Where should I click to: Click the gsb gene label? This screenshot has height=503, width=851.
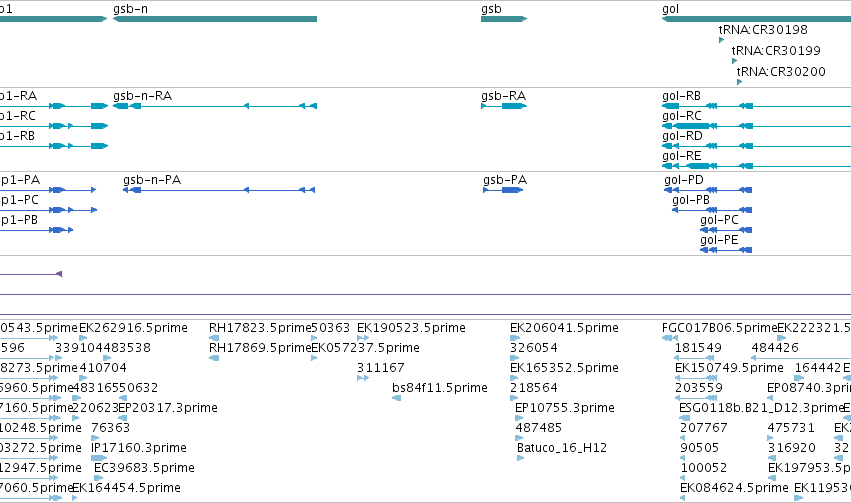[x=491, y=9]
